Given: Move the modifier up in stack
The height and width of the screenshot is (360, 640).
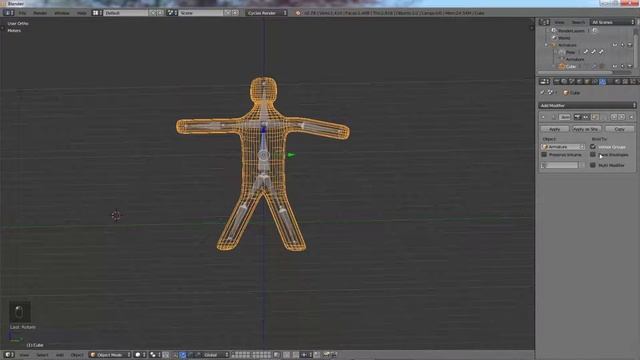Looking at the screenshot, I should (x=613, y=117).
